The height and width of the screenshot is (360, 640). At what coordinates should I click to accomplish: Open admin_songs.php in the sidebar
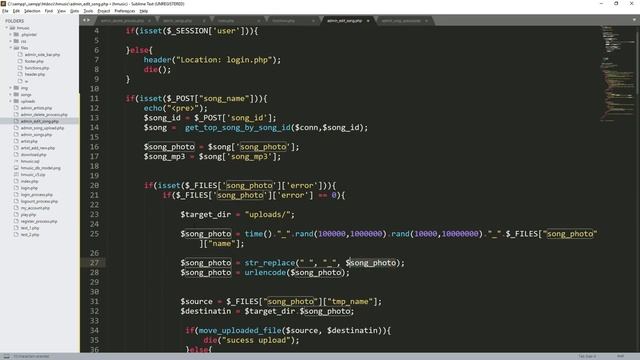36,134
